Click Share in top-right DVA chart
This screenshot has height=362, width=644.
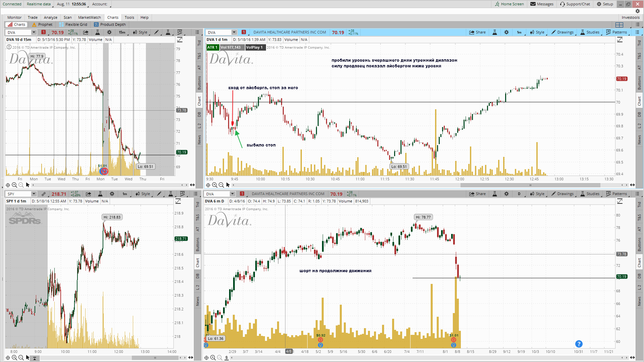click(x=477, y=33)
